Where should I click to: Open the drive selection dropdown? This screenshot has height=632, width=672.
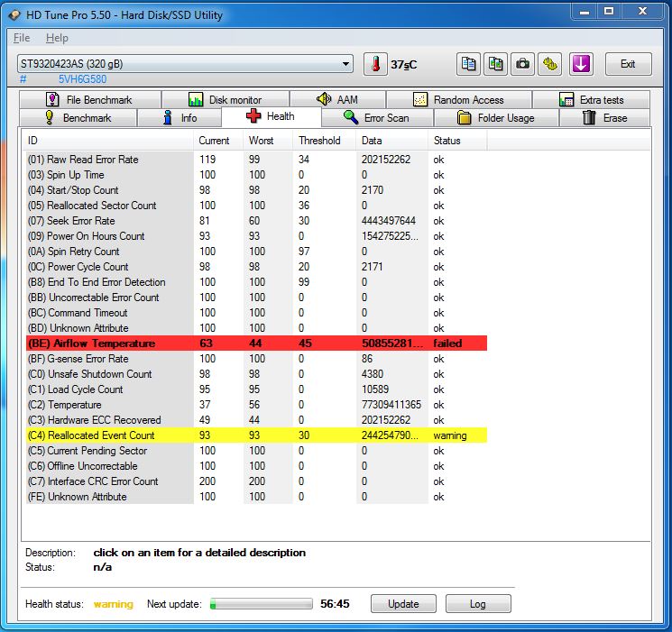click(x=185, y=64)
